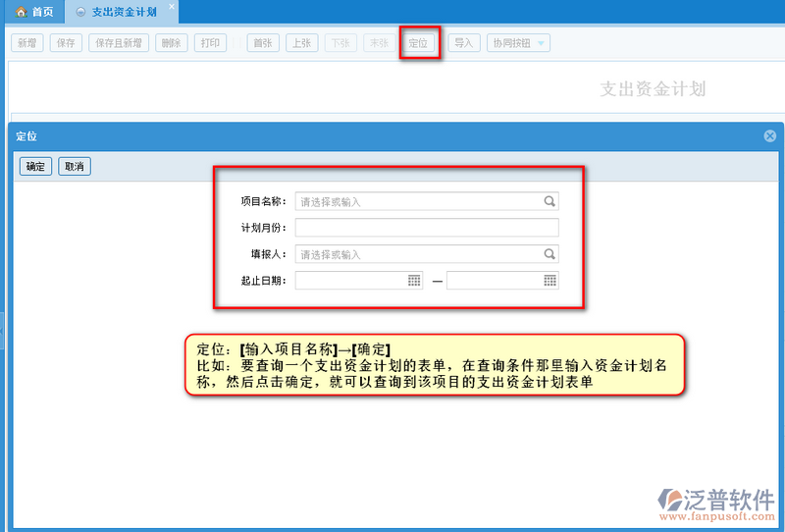The image size is (785, 532).
Task: Cancel with the 取消 button
Action: (75, 166)
